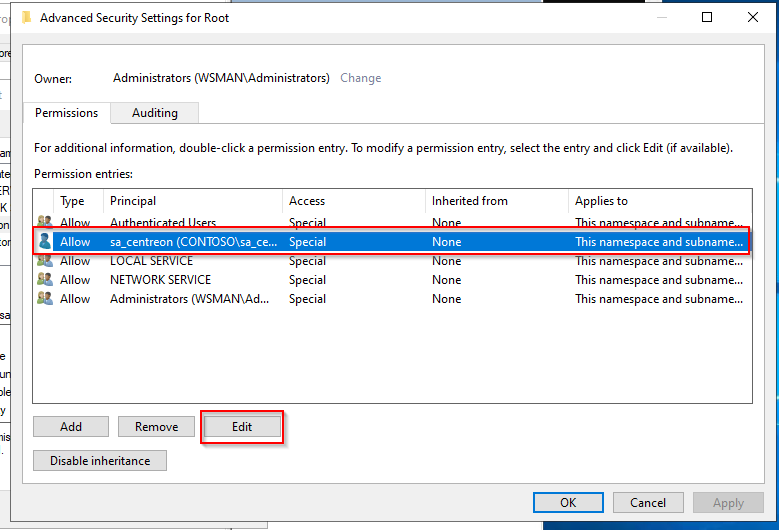The height and width of the screenshot is (530, 779).
Task: Click Disable inheritance button
Action: coord(100,461)
